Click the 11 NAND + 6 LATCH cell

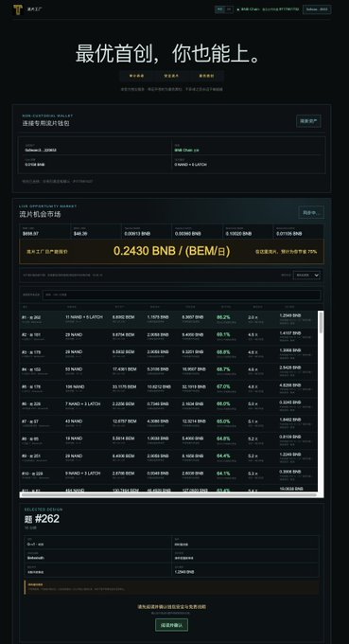point(83,317)
